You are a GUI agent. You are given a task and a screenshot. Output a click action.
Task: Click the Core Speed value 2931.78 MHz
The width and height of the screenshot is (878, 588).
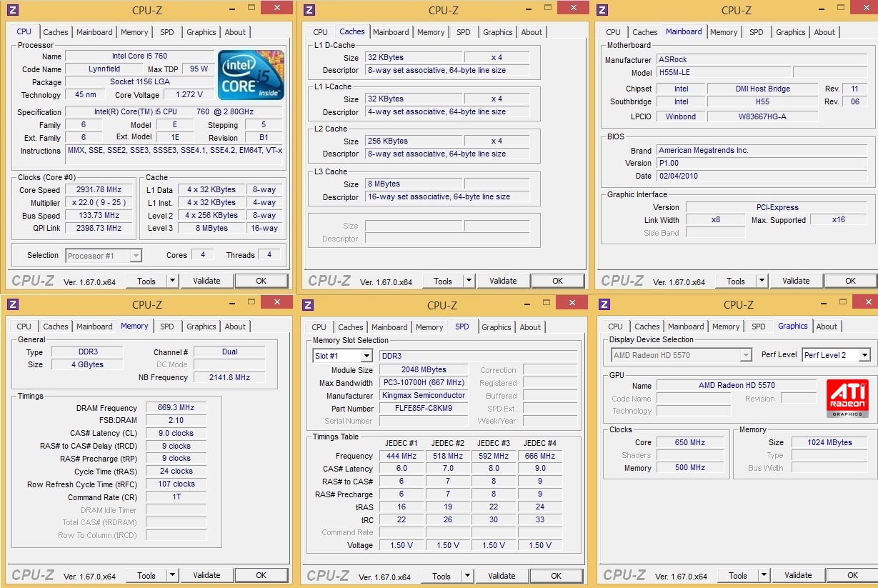[99, 190]
